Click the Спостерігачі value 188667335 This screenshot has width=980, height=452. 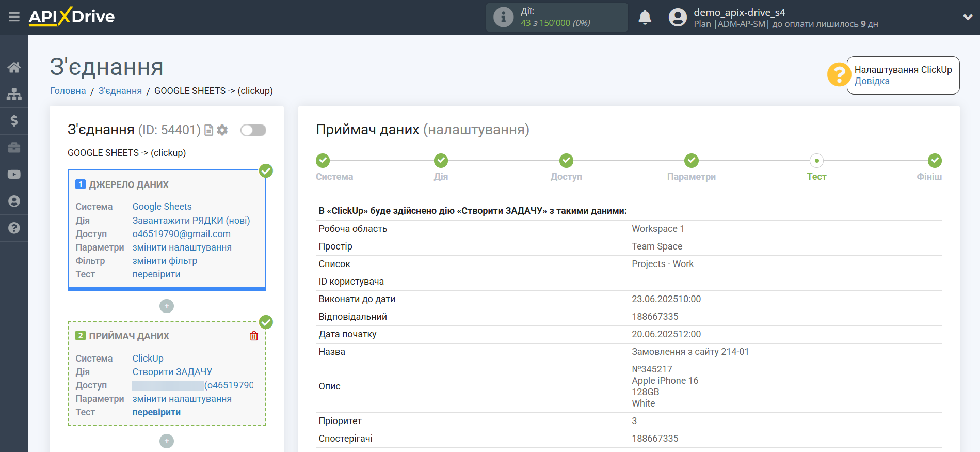point(655,439)
